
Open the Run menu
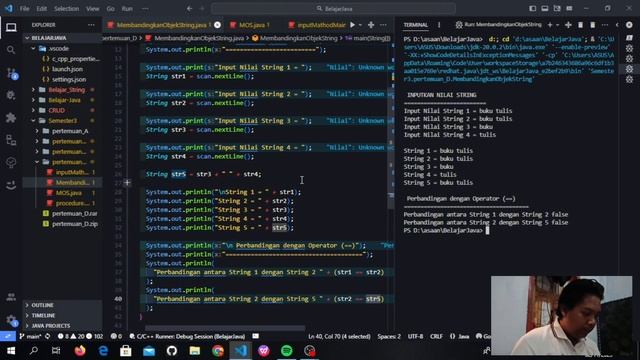(x=127, y=8)
